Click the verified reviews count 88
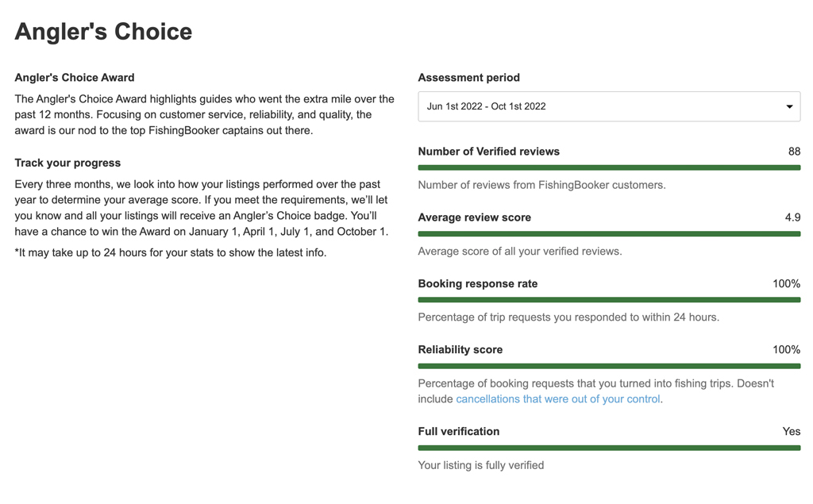 click(x=793, y=152)
